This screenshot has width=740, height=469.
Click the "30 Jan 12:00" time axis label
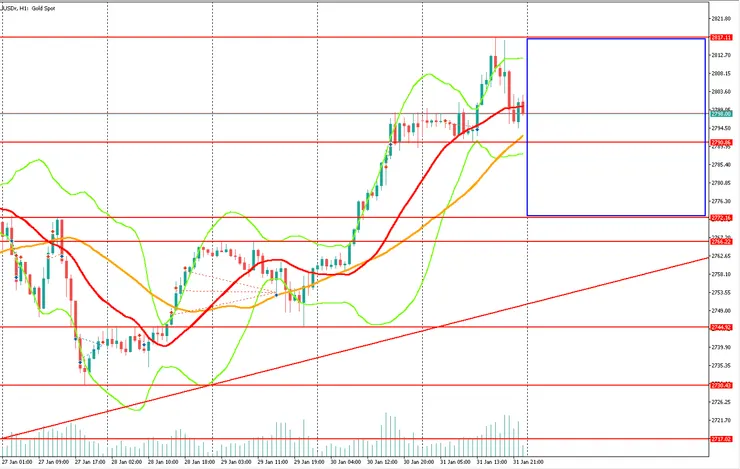[x=382, y=462]
